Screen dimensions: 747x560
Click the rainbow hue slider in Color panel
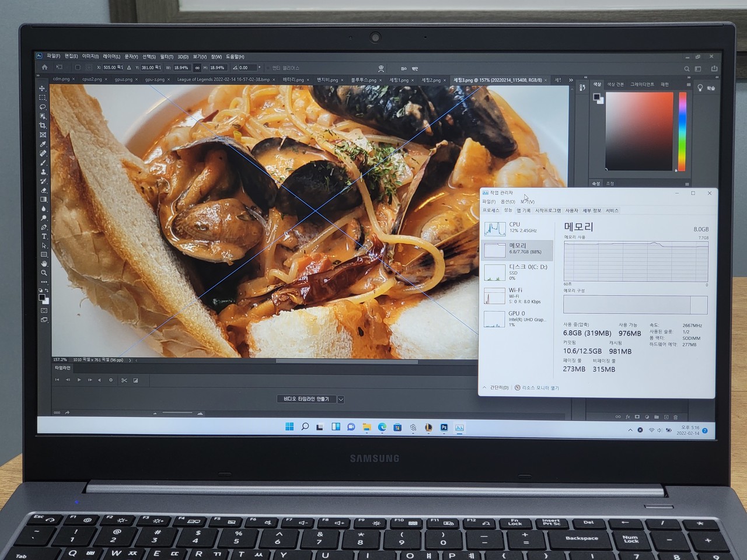click(682, 131)
